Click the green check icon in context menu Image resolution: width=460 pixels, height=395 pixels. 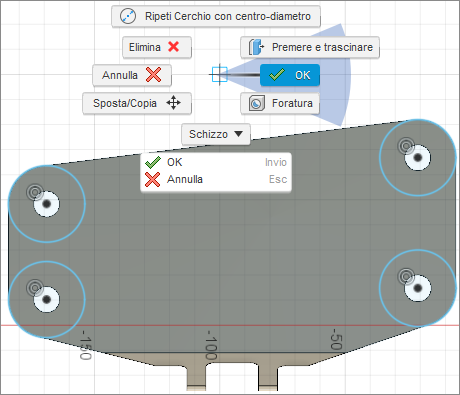[153, 162]
